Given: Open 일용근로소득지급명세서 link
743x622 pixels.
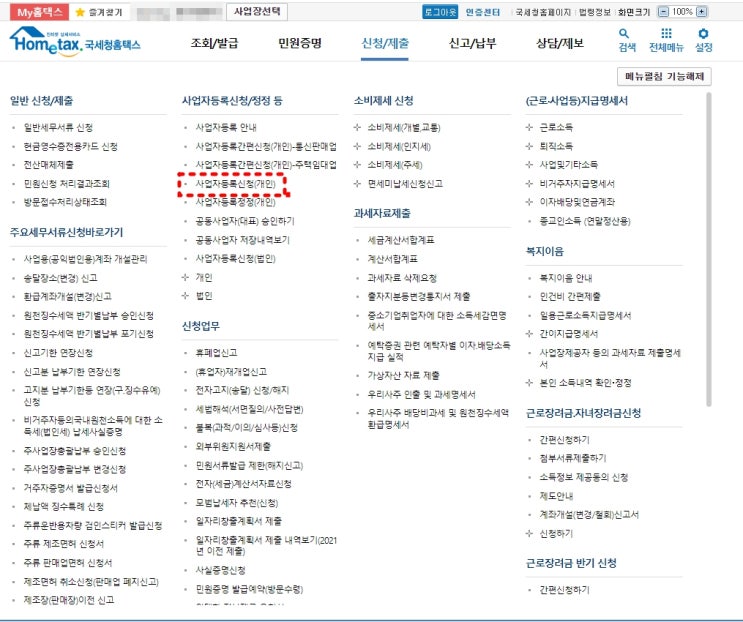Looking at the screenshot, I should click(586, 316).
